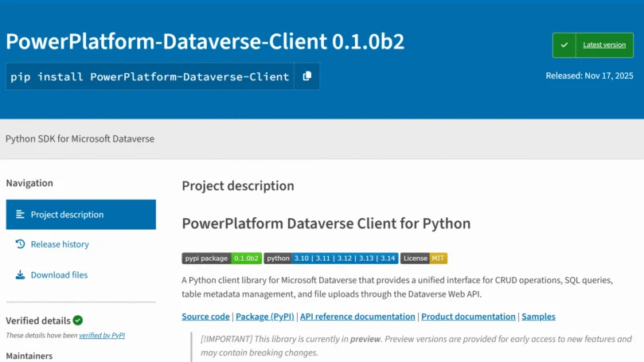Click the Release history clock icon
The height and width of the screenshot is (362, 644).
click(x=20, y=244)
